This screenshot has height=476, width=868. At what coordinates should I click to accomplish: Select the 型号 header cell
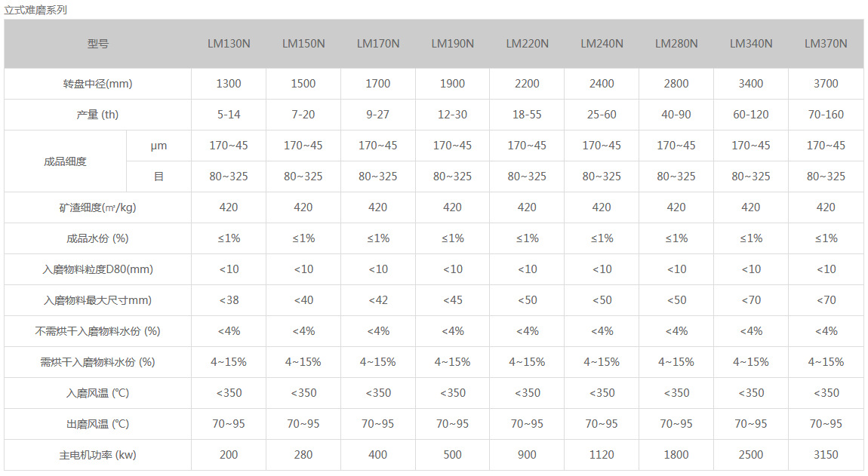click(98, 44)
